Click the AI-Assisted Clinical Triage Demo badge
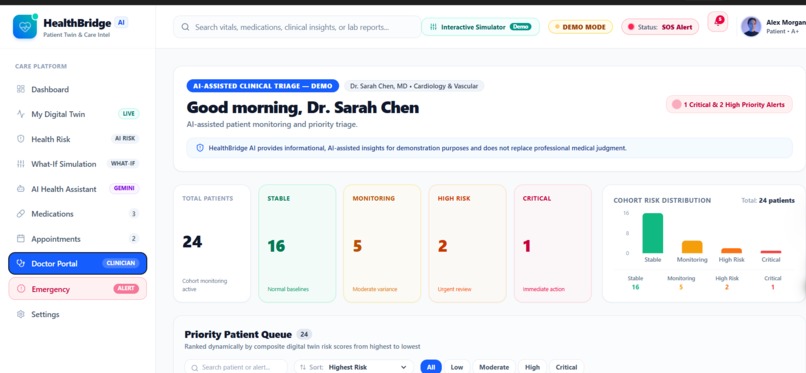The image size is (806, 373). (x=262, y=86)
